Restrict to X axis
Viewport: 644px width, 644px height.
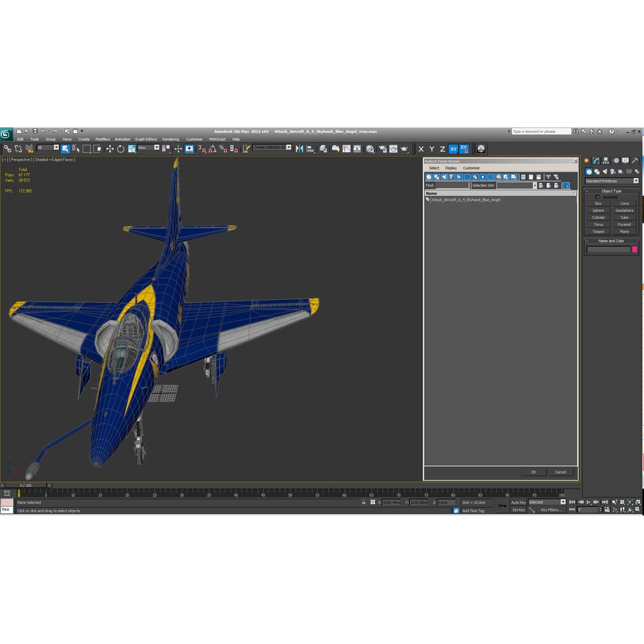pos(420,149)
